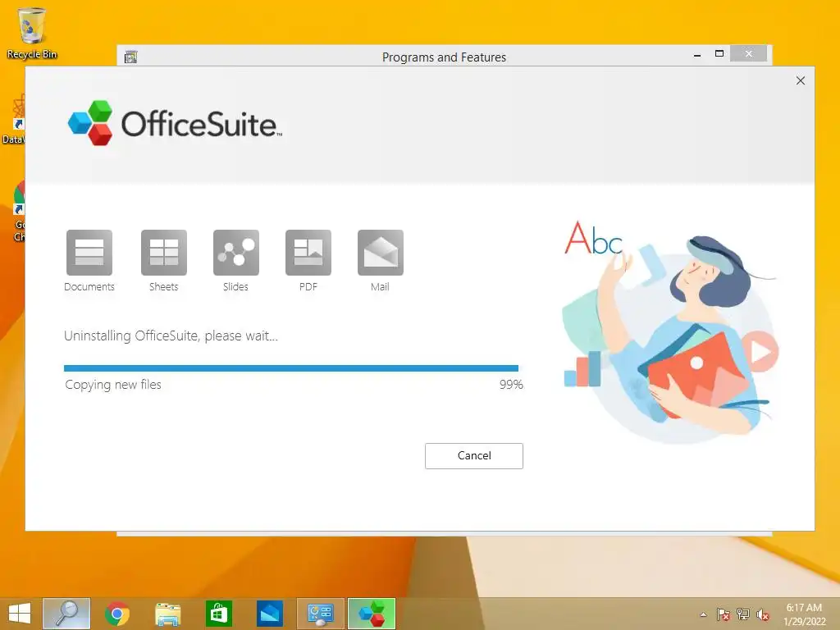
Task: Switch to the OfficeSuite installer taskbar item
Action: [x=372, y=614]
